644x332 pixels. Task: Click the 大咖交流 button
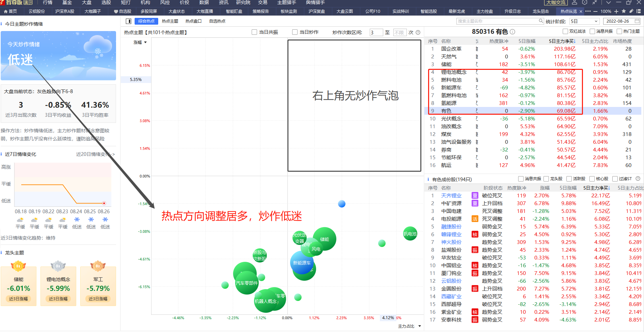[x=556, y=2]
